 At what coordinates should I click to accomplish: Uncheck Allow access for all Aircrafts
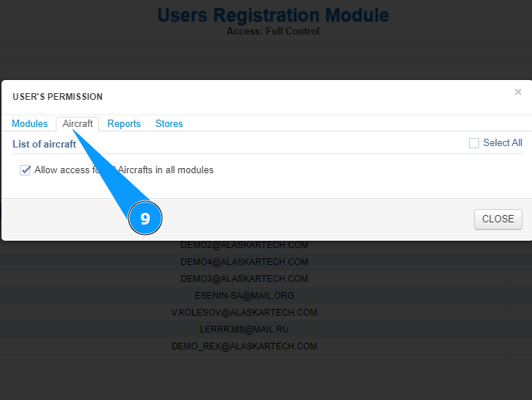click(x=26, y=170)
